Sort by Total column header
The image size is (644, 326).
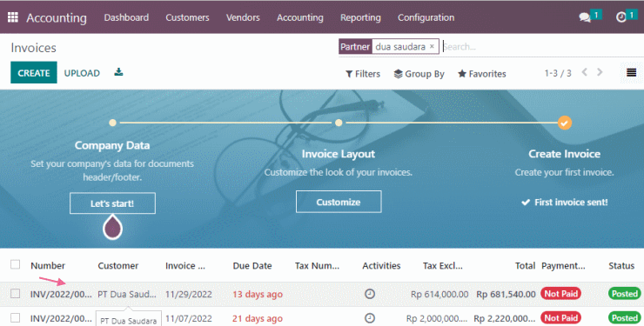[x=525, y=265]
